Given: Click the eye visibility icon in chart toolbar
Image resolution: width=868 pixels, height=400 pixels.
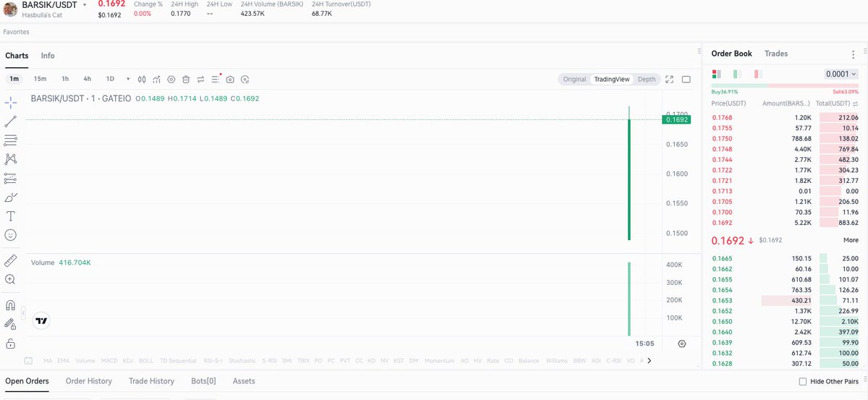Looking at the screenshot, I should [x=171, y=80].
